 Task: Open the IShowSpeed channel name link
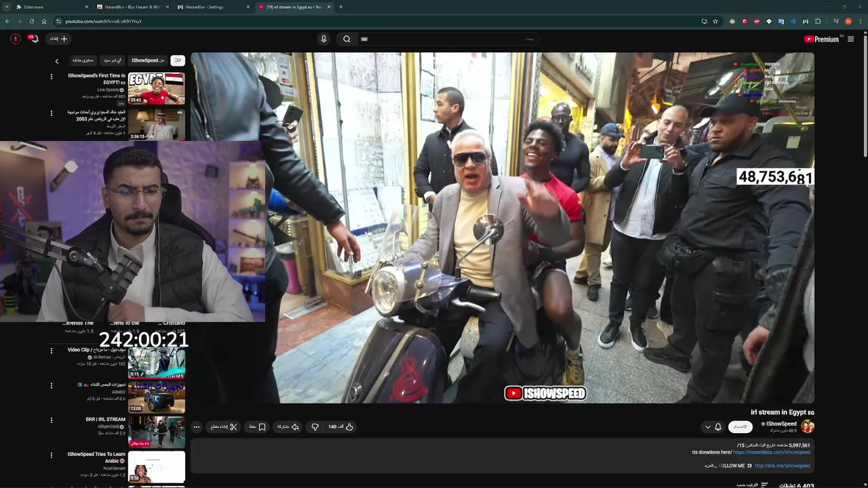(781, 424)
